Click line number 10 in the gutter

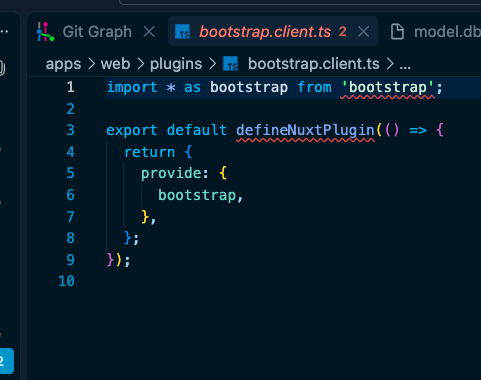[66, 281]
